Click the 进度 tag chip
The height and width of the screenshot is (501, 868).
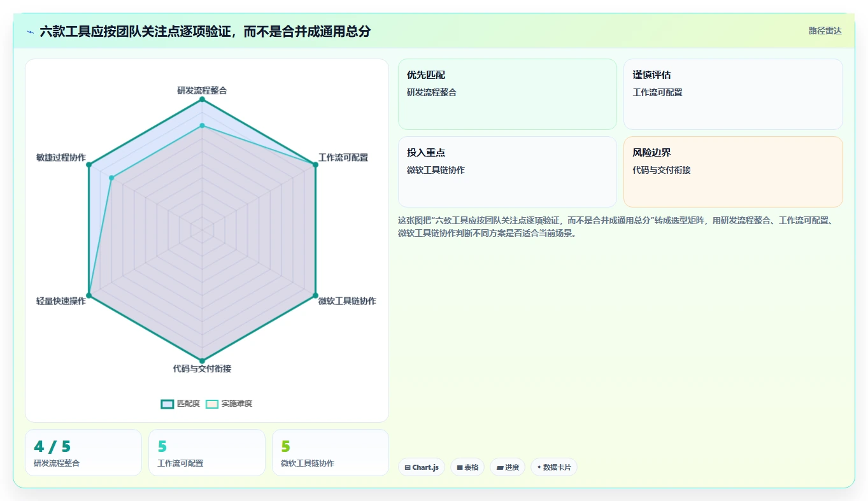(x=508, y=467)
